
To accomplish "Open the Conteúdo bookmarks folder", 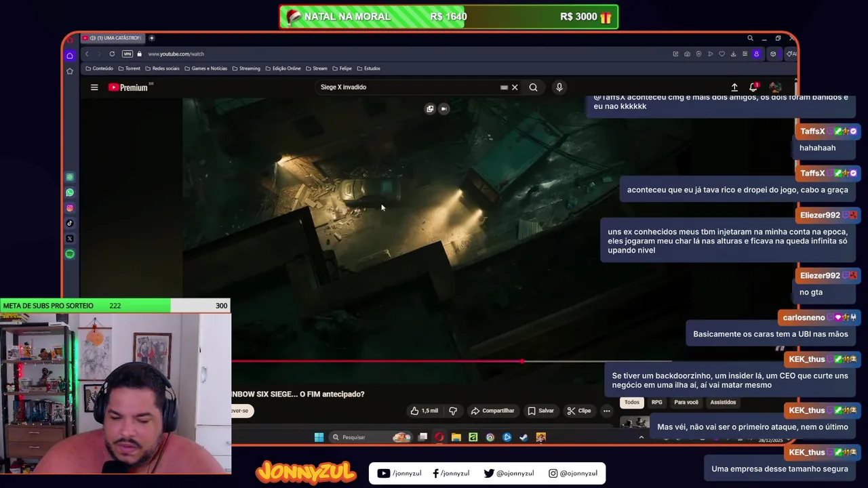I will [100, 68].
